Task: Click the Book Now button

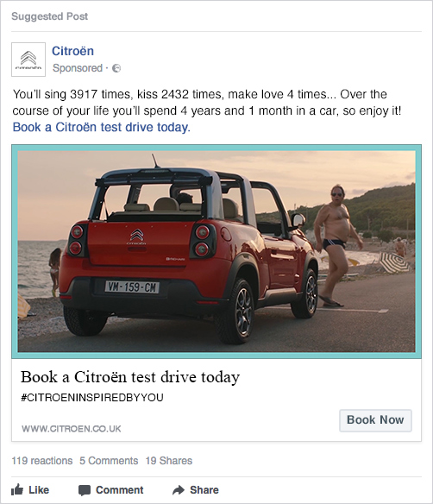Action: click(375, 420)
